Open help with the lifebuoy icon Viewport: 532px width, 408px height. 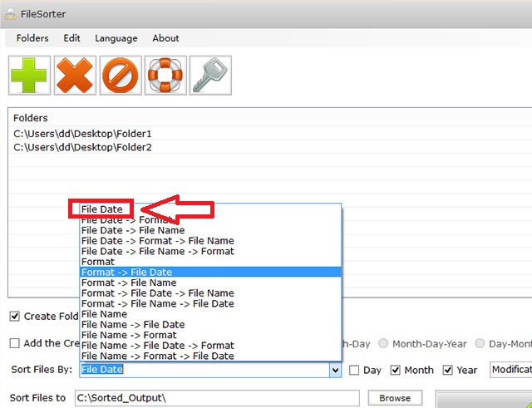[x=165, y=76]
